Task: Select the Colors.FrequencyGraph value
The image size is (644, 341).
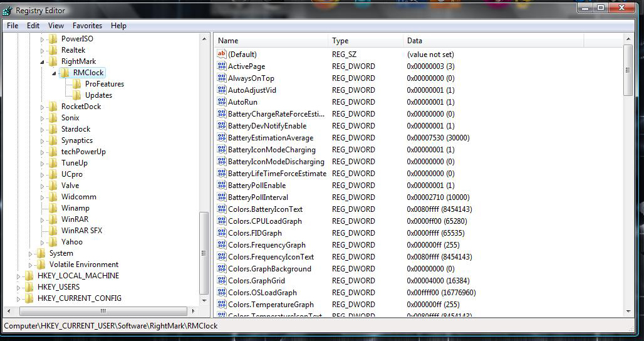Action: (266, 245)
